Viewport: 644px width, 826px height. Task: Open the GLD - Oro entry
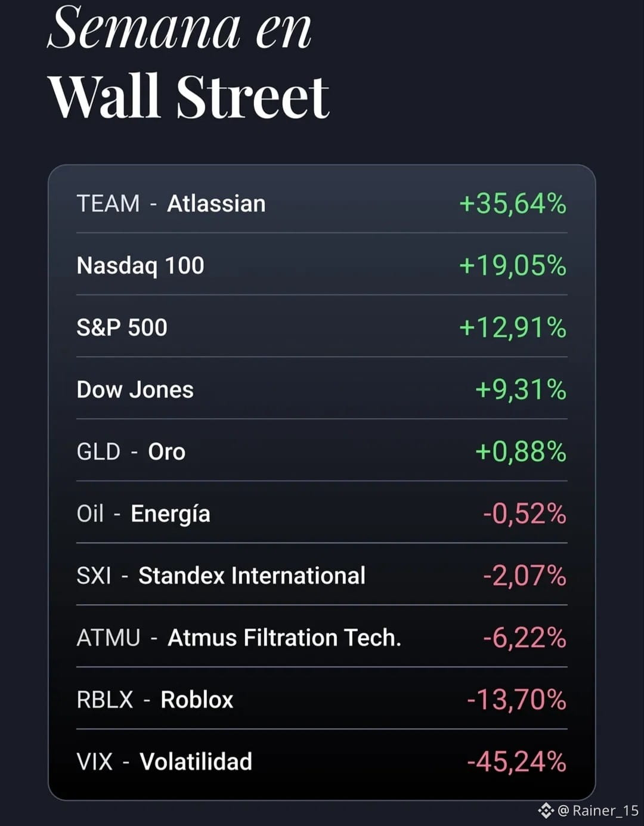pos(322,451)
